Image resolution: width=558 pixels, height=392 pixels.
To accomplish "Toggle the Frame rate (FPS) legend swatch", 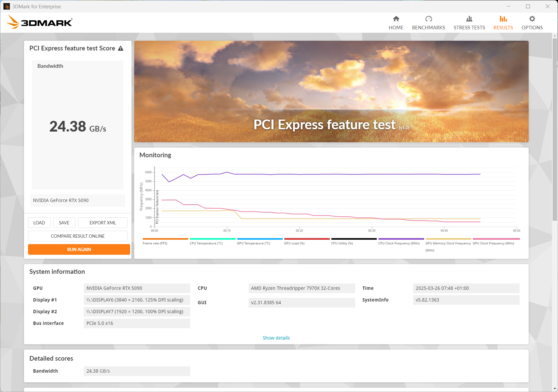I will 165,239.
